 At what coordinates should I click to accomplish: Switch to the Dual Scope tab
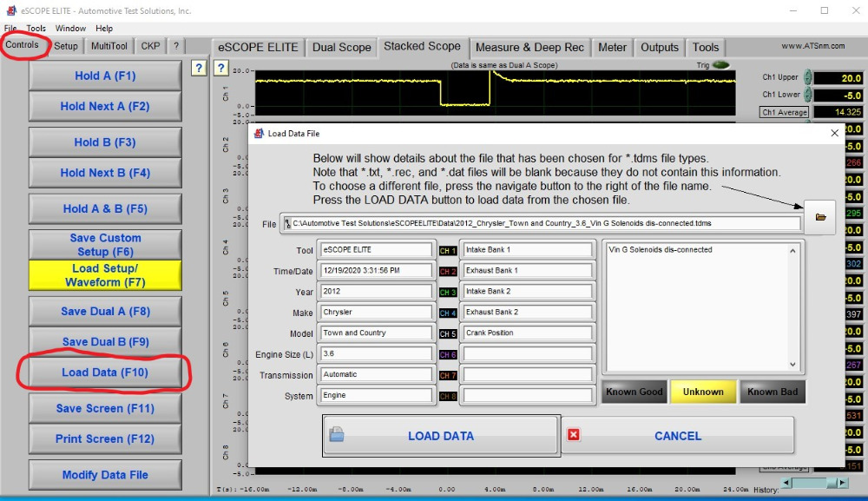coord(341,47)
